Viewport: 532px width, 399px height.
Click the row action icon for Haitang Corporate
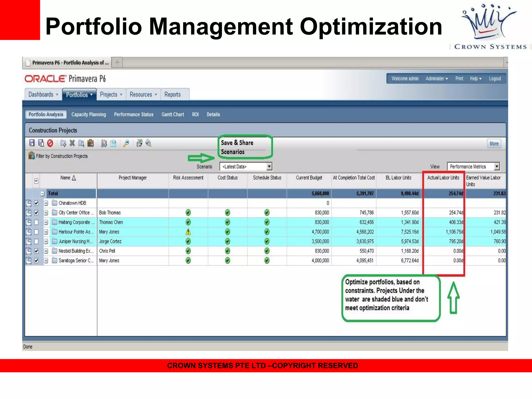(x=29, y=222)
